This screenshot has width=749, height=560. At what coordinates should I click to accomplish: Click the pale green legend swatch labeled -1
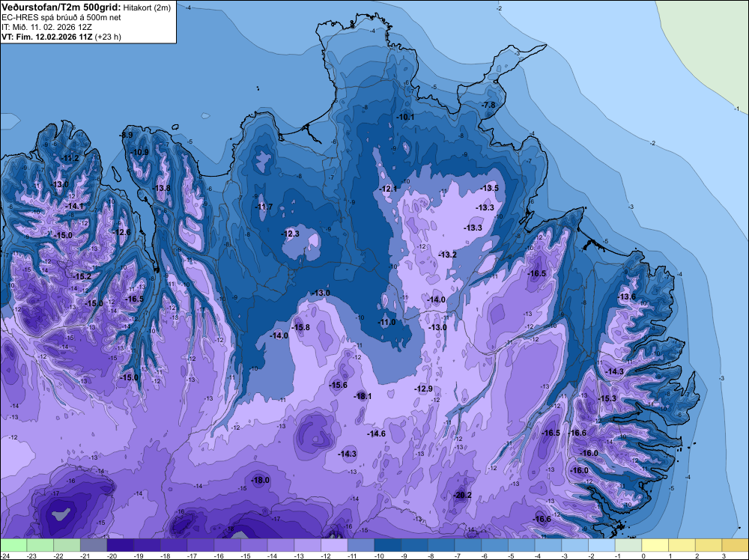[x=628, y=545]
